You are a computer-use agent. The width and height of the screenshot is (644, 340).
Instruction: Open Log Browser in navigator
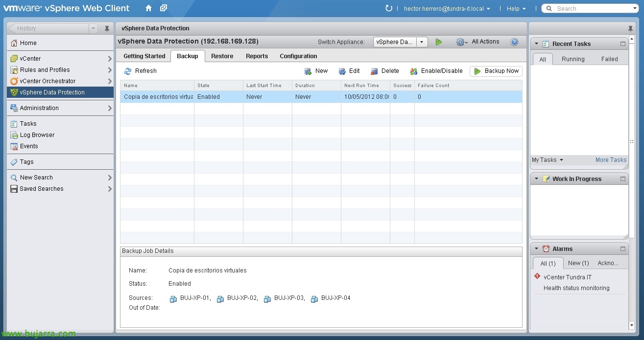(x=60, y=135)
